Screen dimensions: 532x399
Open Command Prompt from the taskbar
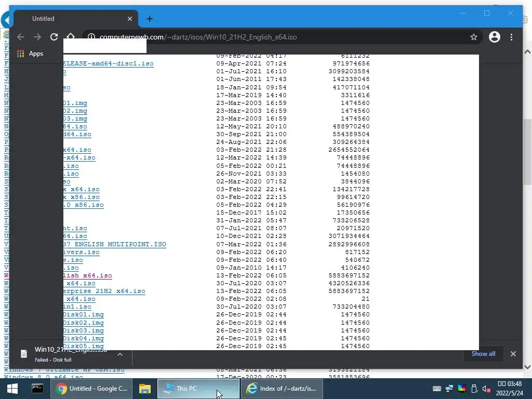tap(37, 389)
